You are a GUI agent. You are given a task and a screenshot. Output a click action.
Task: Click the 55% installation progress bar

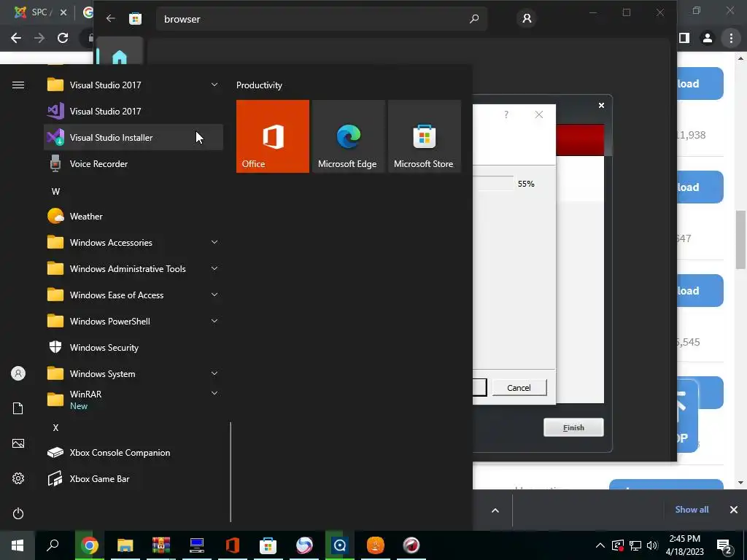pyautogui.click(x=494, y=183)
